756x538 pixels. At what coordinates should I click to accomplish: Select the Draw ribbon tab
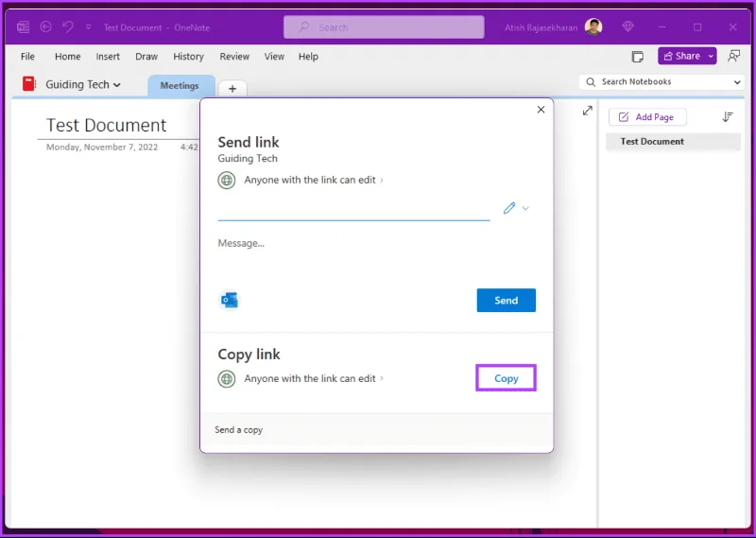(x=146, y=57)
